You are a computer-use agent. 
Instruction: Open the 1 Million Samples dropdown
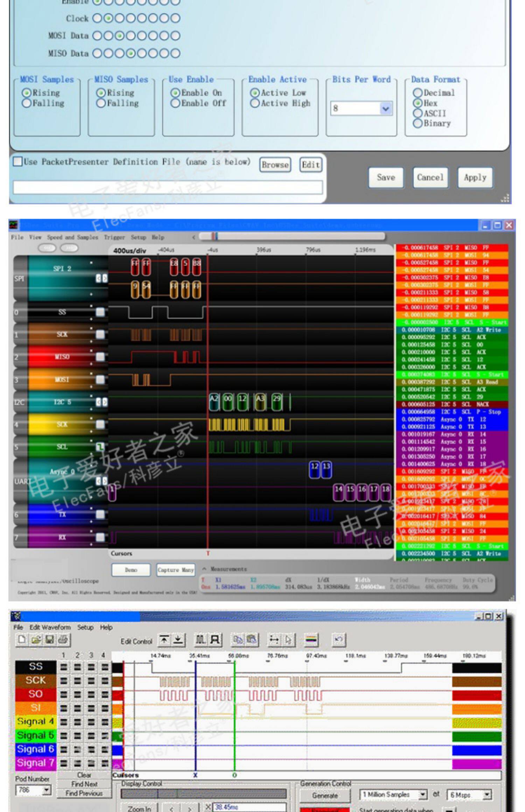(x=423, y=795)
